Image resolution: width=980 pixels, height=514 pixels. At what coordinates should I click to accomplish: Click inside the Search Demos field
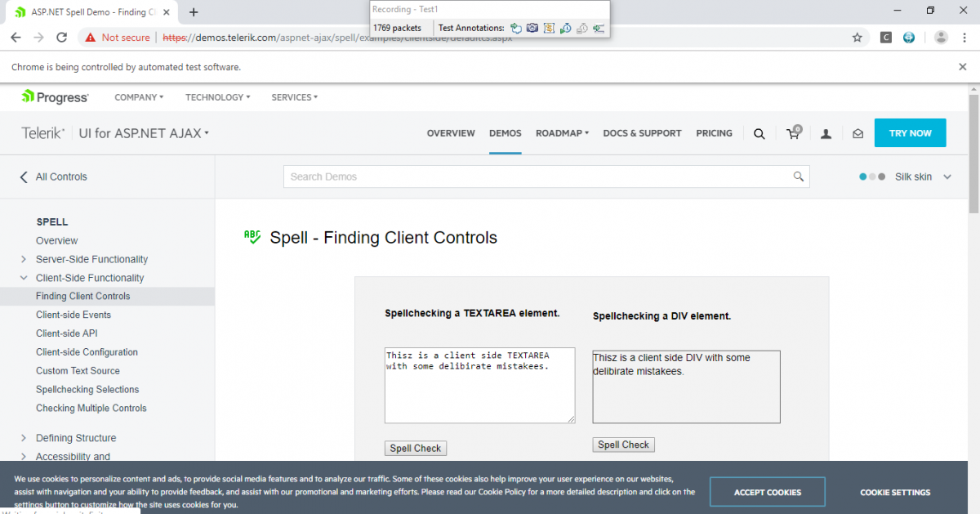tap(539, 177)
